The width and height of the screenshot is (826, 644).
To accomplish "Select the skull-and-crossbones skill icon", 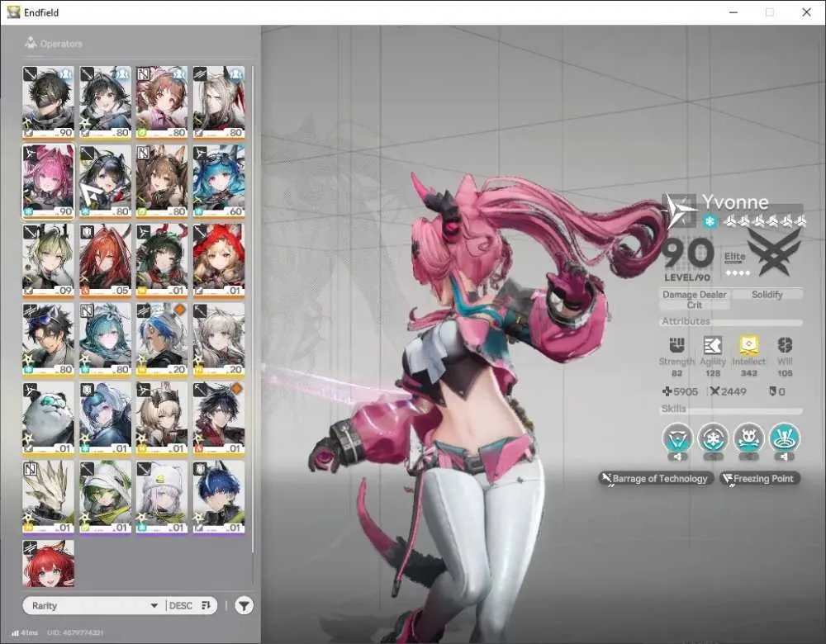I will pos(748,438).
